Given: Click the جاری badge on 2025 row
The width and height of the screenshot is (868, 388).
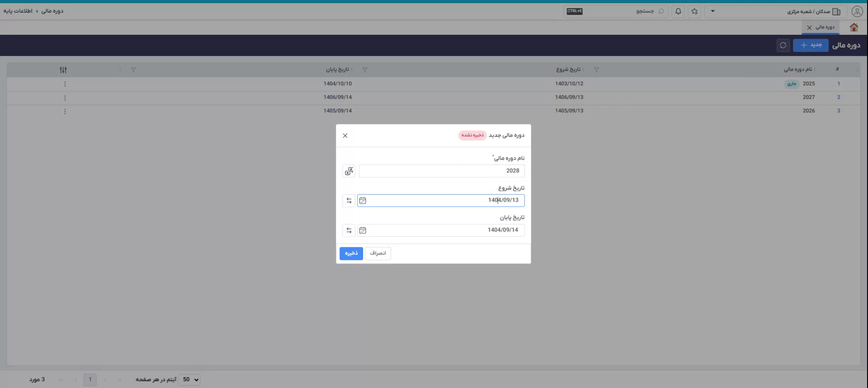Looking at the screenshot, I should [x=792, y=84].
